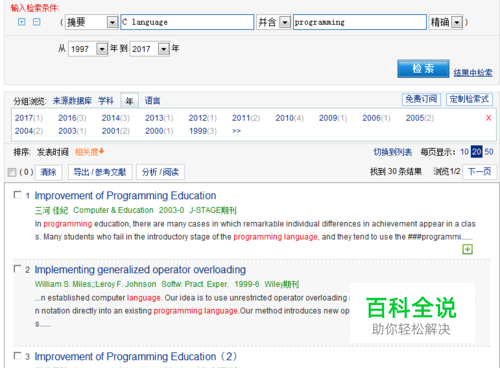
Task: Close the year grouping panel with red X
Action: click(x=488, y=118)
